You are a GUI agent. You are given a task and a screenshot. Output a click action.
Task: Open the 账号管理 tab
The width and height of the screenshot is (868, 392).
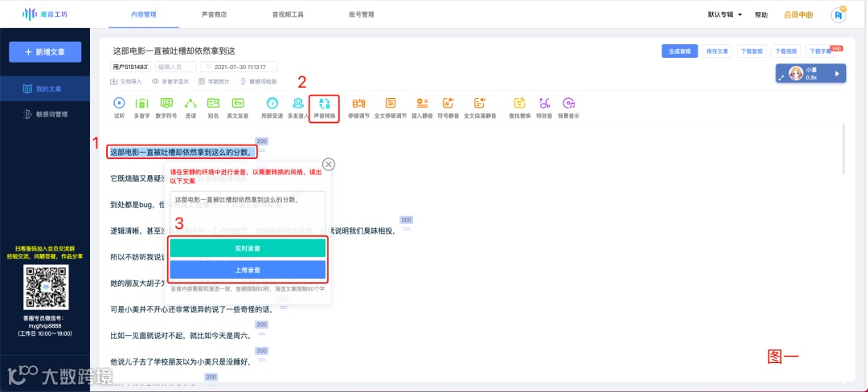(362, 14)
